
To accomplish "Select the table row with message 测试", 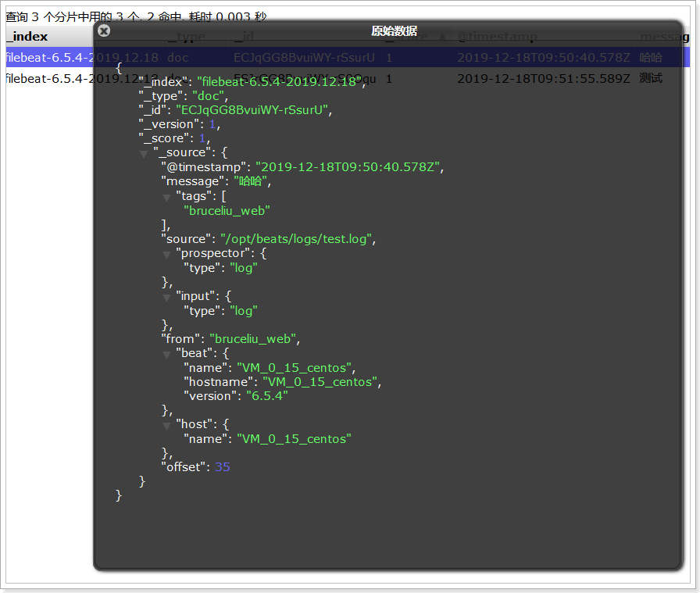I will click(x=348, y=79).
